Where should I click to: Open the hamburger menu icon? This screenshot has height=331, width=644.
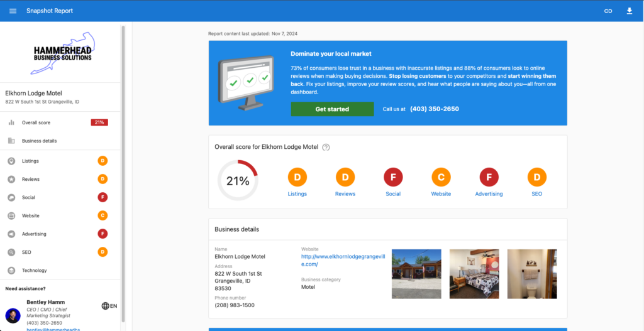click(x=13, y=11)
